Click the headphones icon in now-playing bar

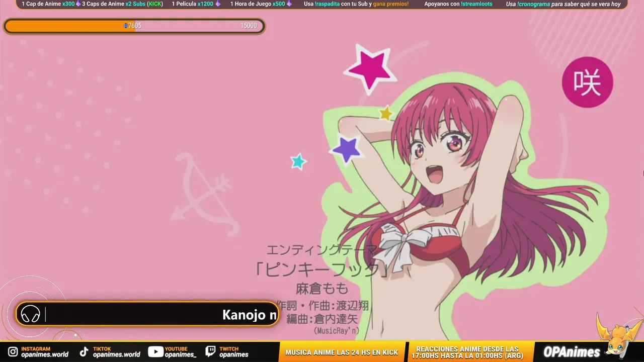click(31, 315)
